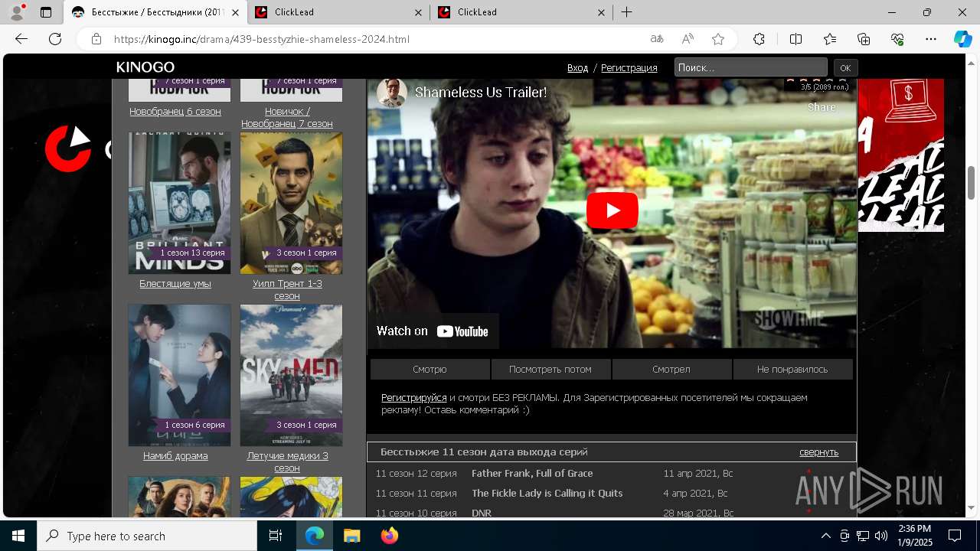
Task: Open the Will Trent poster
Action: pos(291,203)
